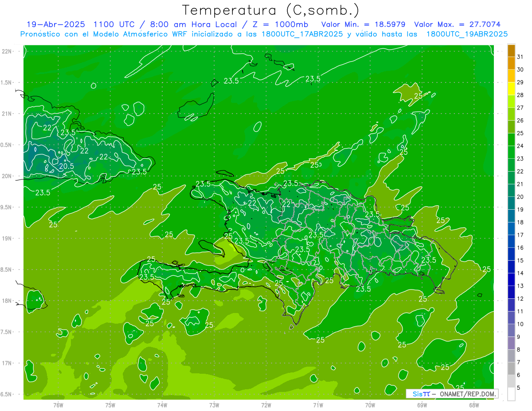This screenshot has width=532, height=411.
Task: Click the '71W' longitude axis label
Action: 318,404
